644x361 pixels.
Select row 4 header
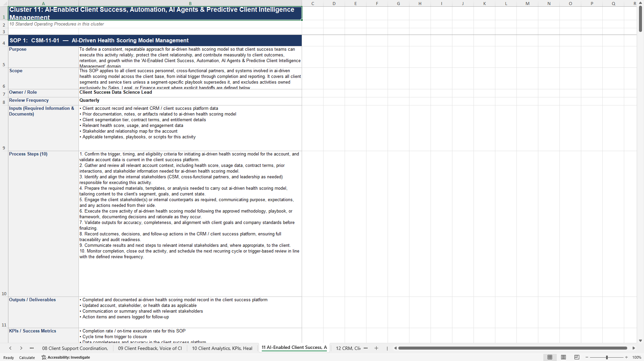(x=4, y=41)
